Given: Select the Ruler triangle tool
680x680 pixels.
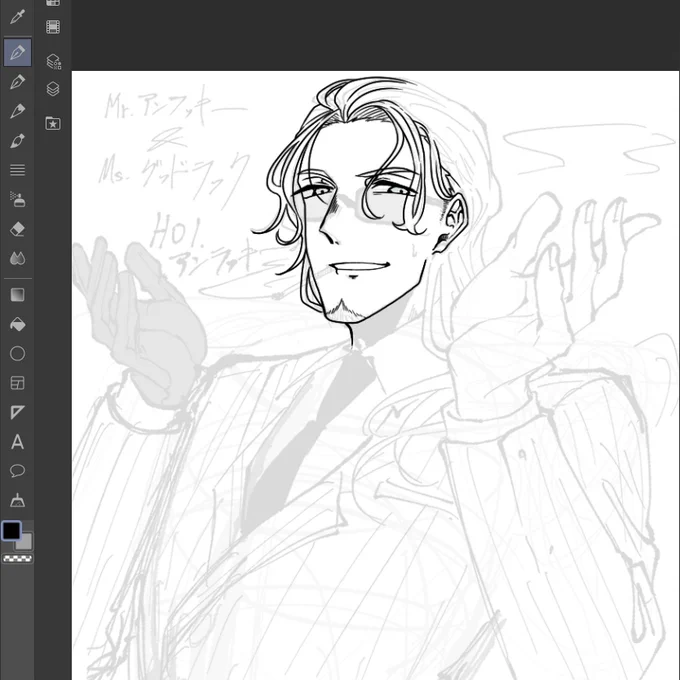Looking at the screenshot, I should pyautogui.click(x=17, y=412).
